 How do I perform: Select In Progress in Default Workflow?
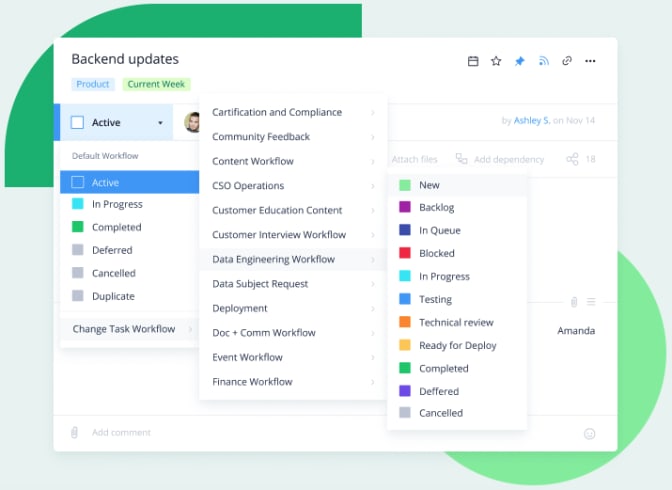pos(129,204)
